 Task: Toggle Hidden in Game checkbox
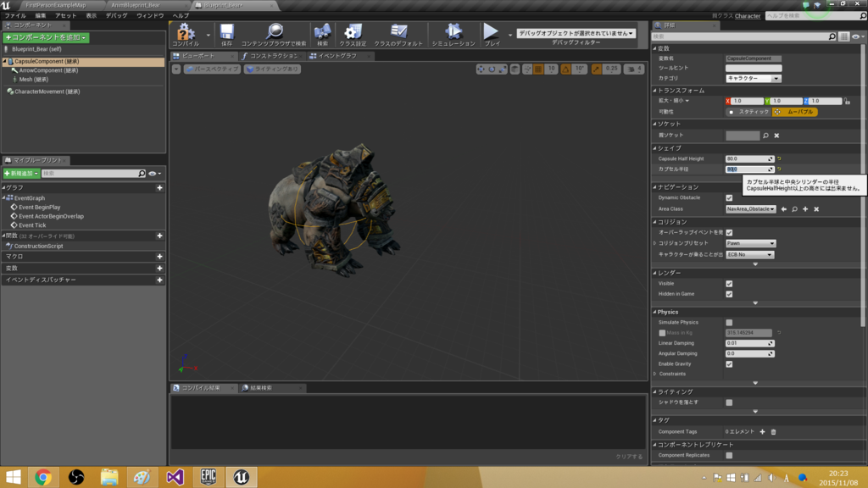click(x=729, y=294)
